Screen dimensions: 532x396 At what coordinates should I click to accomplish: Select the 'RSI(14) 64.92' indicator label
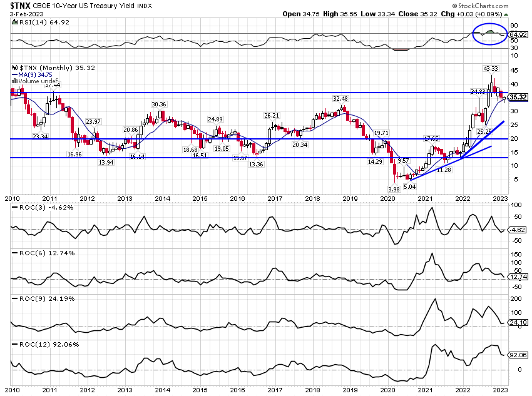[44, 22]
